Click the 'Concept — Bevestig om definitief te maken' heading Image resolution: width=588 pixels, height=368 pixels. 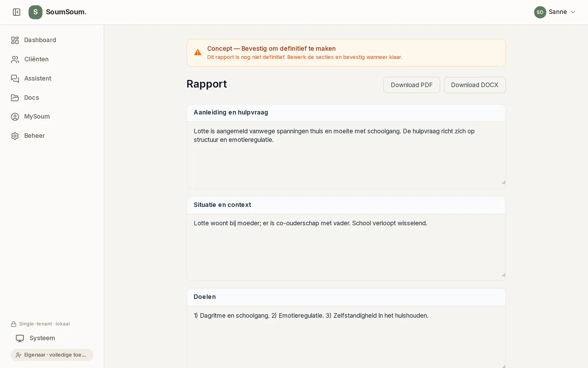[271, 49]
